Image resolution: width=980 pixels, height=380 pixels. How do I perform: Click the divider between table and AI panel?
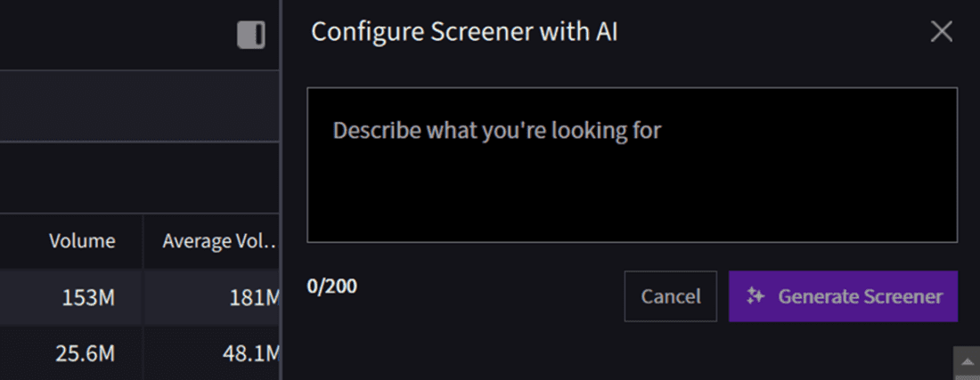pyautogui.click(x=282, y=178)
